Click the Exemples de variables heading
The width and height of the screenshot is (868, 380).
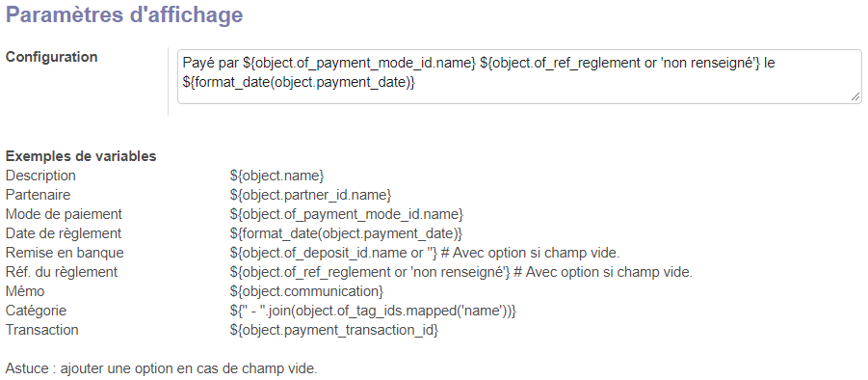pyautogui.click(x=81, y=157)
